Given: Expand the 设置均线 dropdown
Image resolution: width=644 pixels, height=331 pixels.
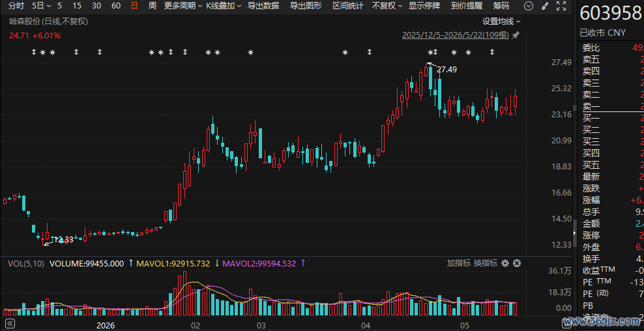Looking at the screenshot, I should (501, 22).
